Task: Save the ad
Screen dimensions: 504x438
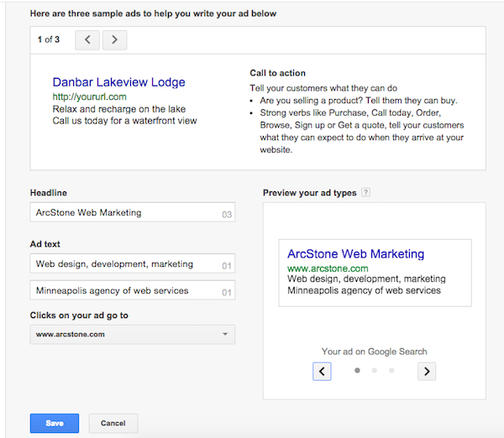Action: (55, 423)
